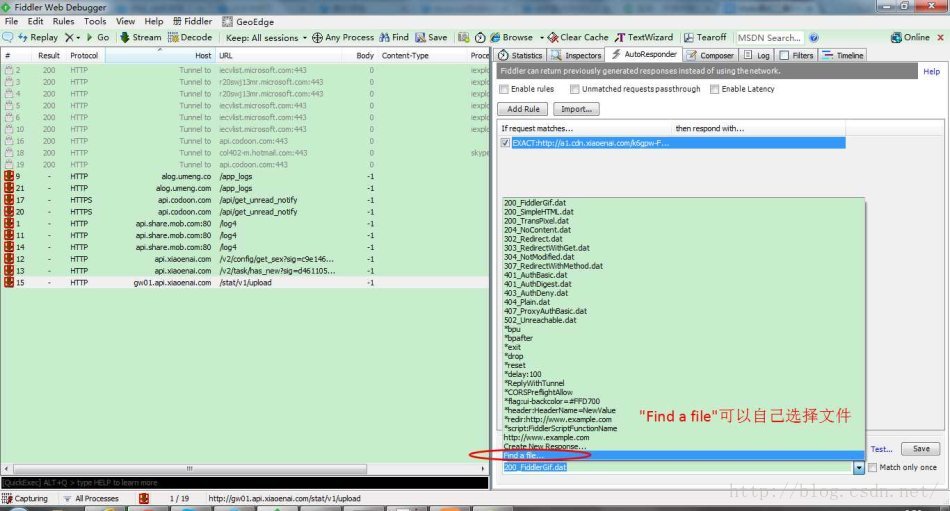Click the Import... button
This screenshot has width=950, height=511.
click(x=576, y=109)
